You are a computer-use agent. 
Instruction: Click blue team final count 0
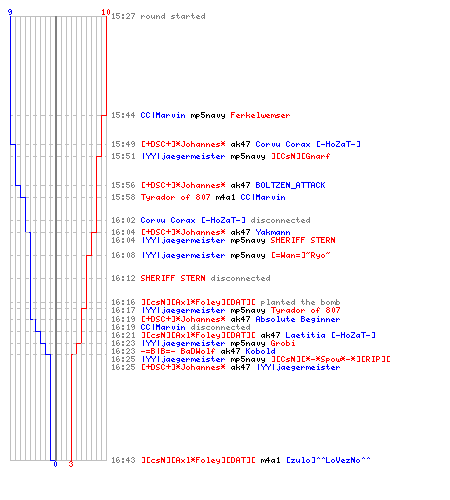(x=55, y=464)
